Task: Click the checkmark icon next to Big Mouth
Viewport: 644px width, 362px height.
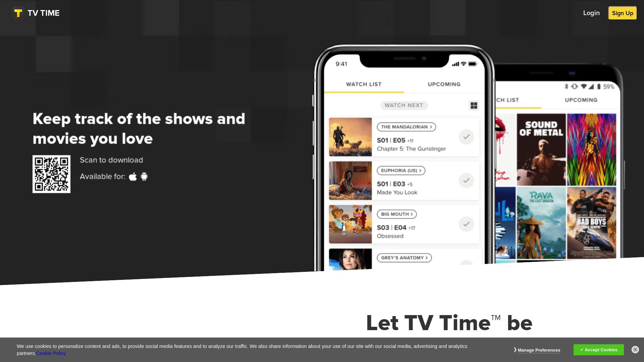Action: 466,224
